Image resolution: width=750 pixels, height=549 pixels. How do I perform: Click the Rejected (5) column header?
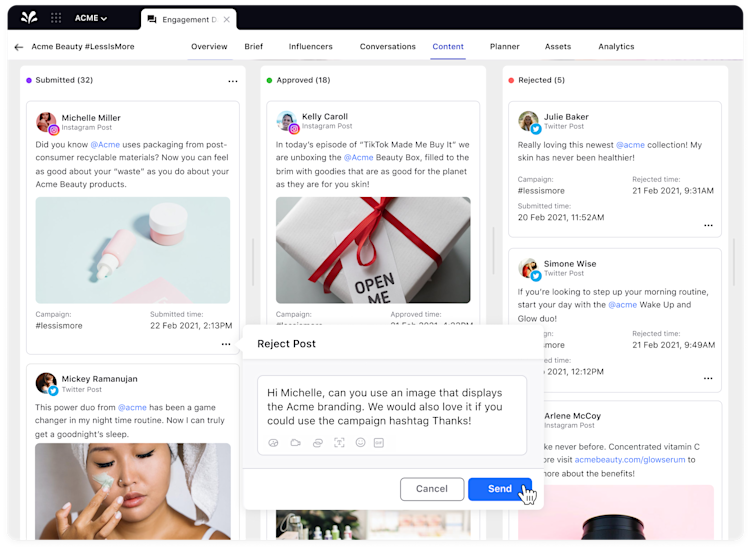pyautogui.click(x=541, y=80)
